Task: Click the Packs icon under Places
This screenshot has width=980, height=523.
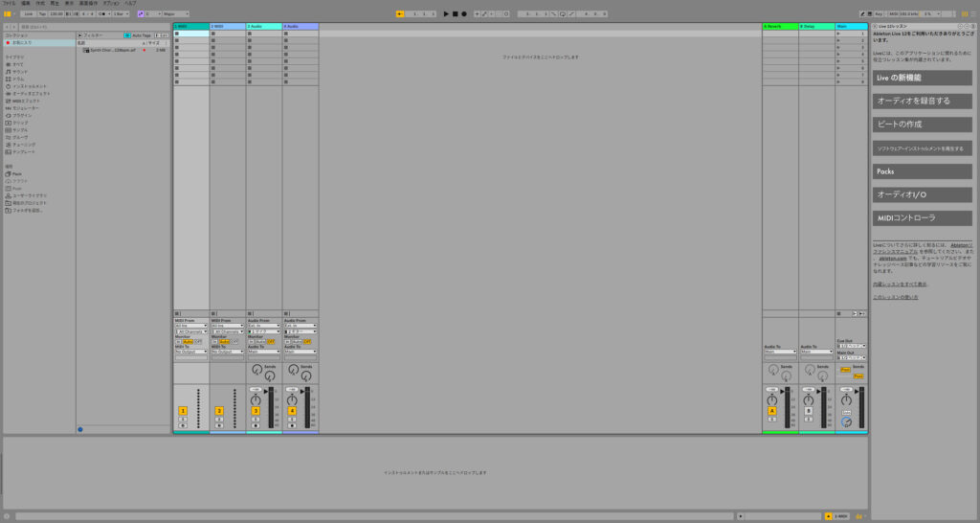Action: coord(16,173)
